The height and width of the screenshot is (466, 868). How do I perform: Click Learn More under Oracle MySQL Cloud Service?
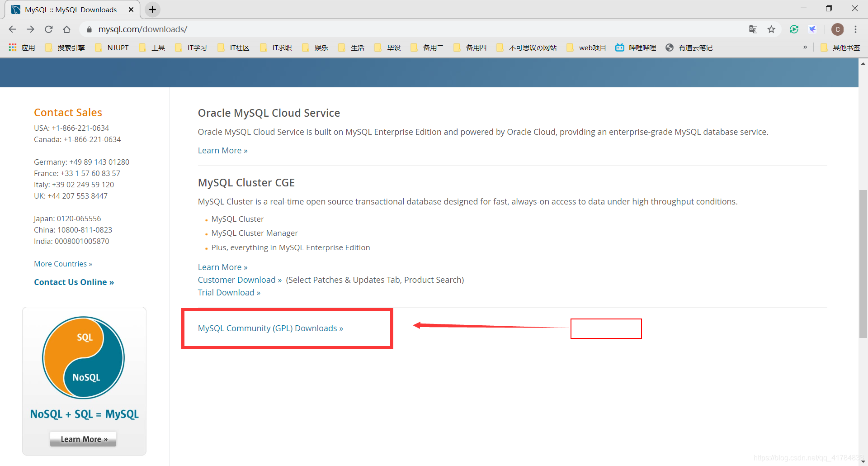(x=223, y=151)
